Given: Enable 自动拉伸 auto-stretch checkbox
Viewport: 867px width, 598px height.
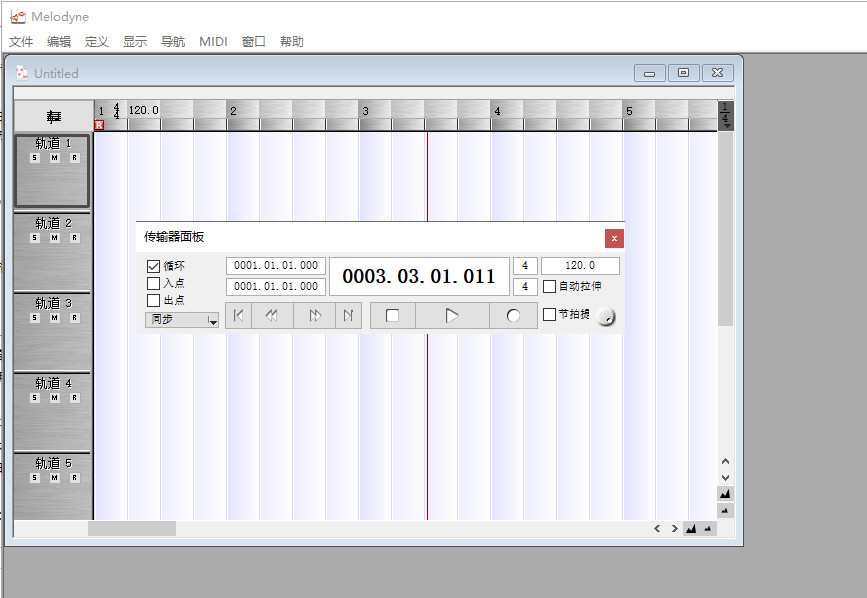Looking at the screenshot, I should pyautogui.click(x=549, y=287).
